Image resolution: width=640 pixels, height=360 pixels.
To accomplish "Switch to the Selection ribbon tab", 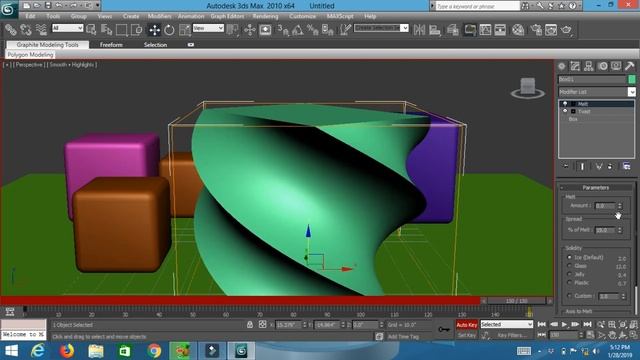I will [155, 45].
